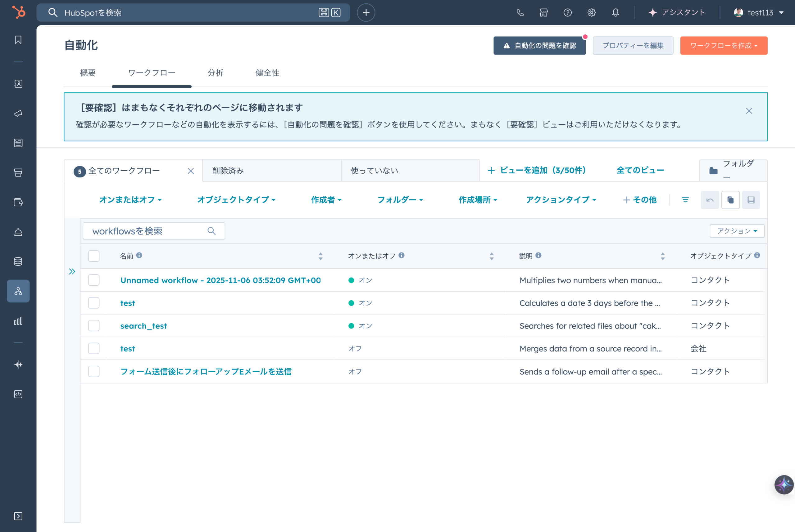Click the HubSpot sprocket logo
795x532 pixels.
pos(19,12)
